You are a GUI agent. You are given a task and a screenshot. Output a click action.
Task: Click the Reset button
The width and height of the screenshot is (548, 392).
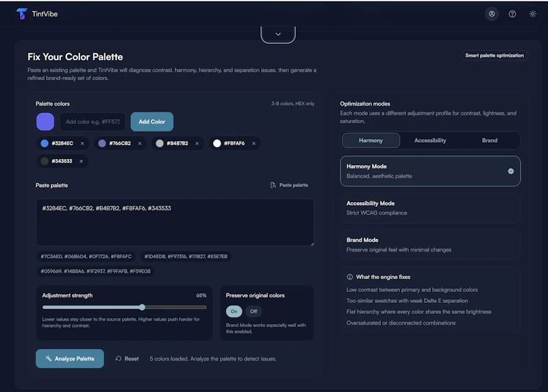coord(127,359)
